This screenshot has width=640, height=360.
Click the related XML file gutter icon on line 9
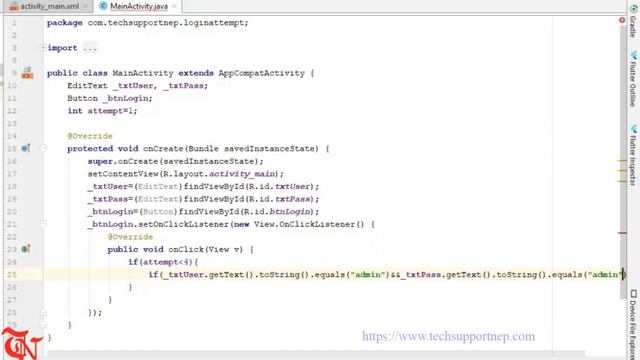(27, 73)
